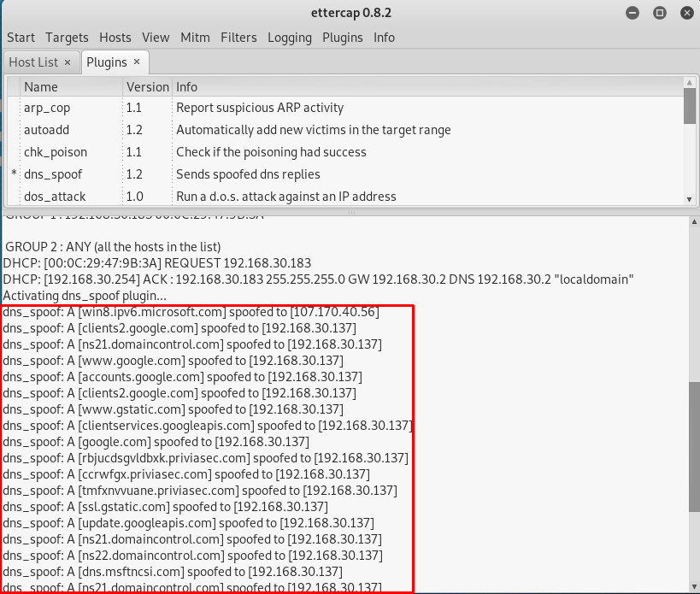Click the DHCP REQUEST 192.168.30.183 log line
Screen dimensions: 700x594
click(157, 263)
